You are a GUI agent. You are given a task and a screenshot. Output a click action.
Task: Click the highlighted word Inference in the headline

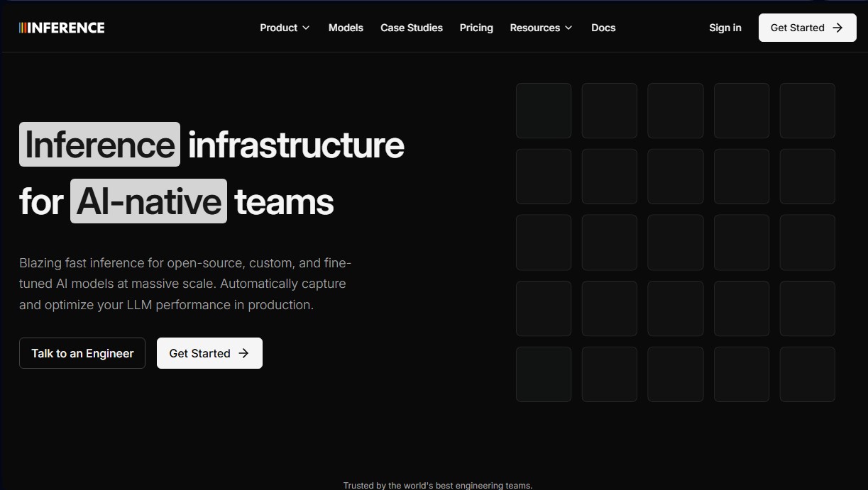tap(99, 145)
